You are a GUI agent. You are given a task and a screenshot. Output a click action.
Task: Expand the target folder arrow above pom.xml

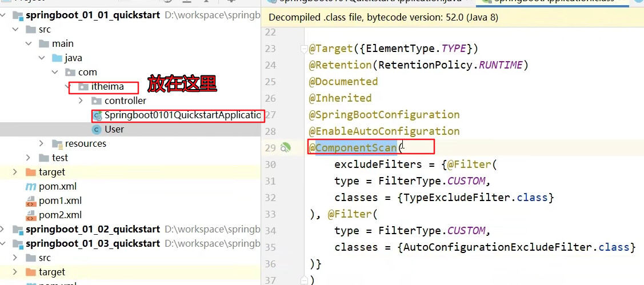[x=16, y=172]
